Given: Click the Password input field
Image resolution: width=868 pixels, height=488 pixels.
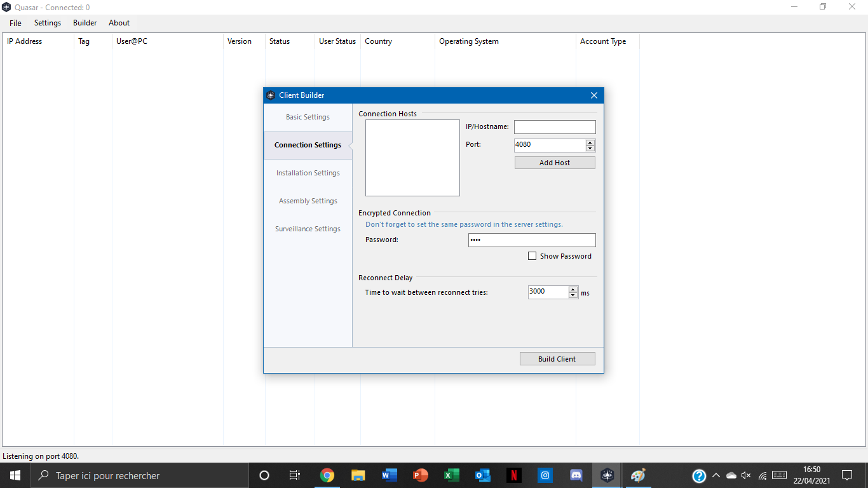Looking at the screenshot, I should pos(532,240).
